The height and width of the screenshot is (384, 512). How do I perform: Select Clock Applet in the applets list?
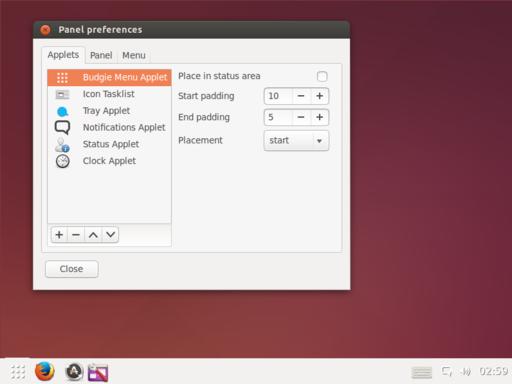pyautogui.click(x=109, y=161)
